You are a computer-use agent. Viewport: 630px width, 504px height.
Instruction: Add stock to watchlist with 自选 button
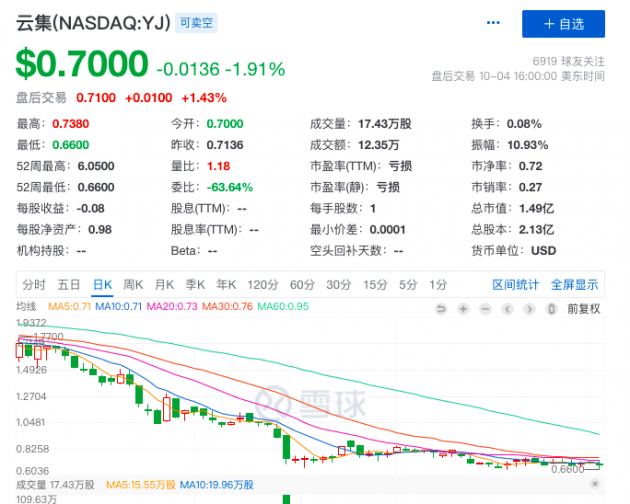563,24
